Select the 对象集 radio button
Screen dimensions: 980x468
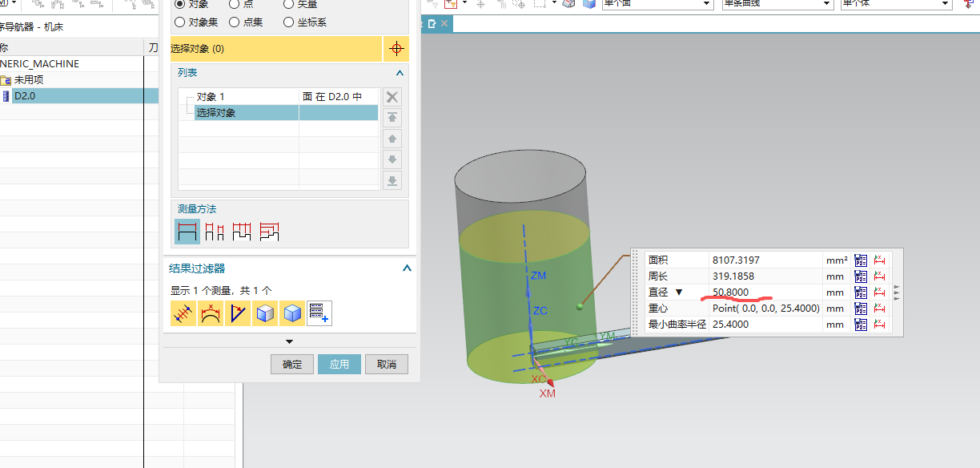pos(179,22)
